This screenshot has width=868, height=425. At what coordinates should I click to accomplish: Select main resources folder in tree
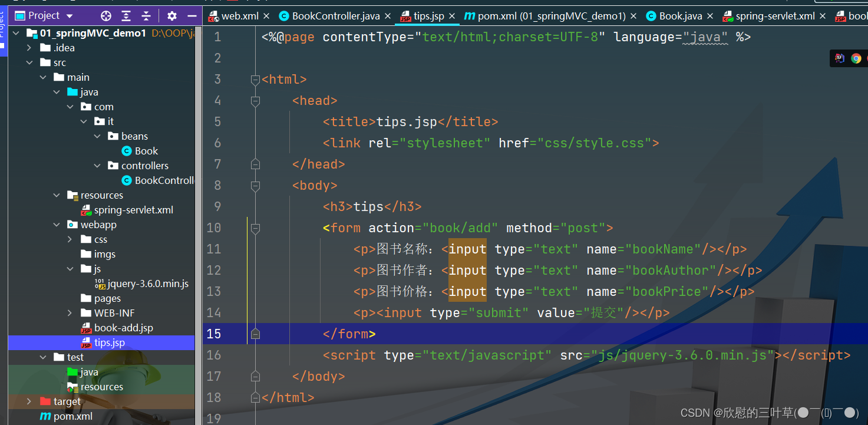click(101, 195)
